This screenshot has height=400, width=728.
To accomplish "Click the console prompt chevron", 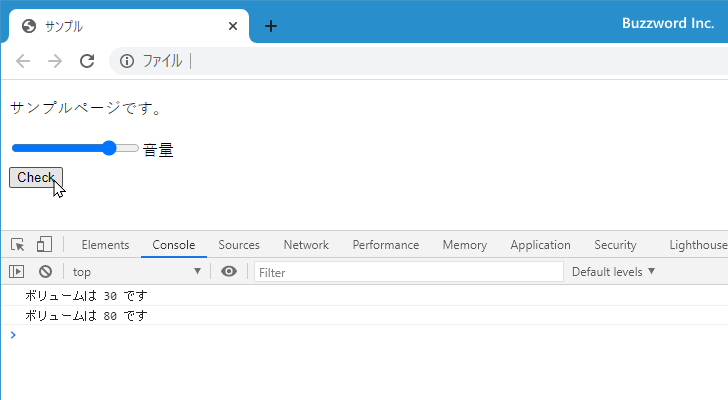I will 13,335.
